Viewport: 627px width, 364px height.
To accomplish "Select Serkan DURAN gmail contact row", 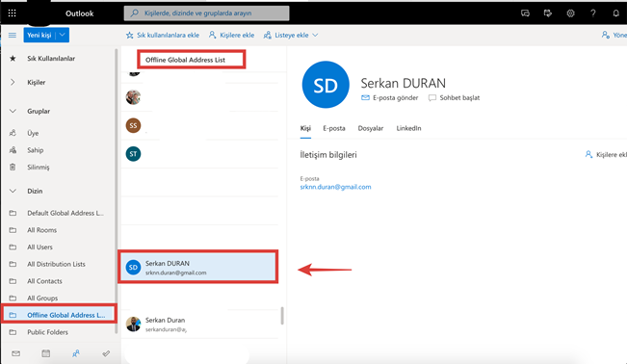I will pyautogui.click(x=198, y=267).
